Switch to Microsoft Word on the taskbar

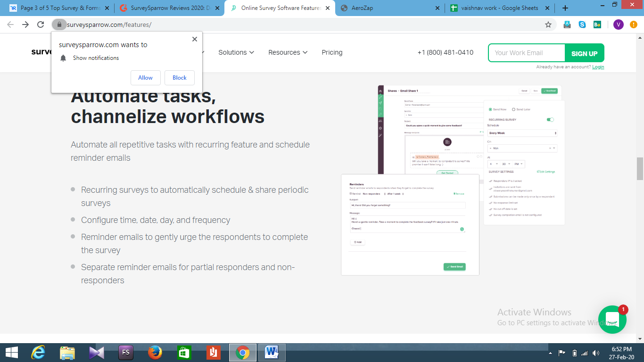pyautogui.click(x=272, y=353)
